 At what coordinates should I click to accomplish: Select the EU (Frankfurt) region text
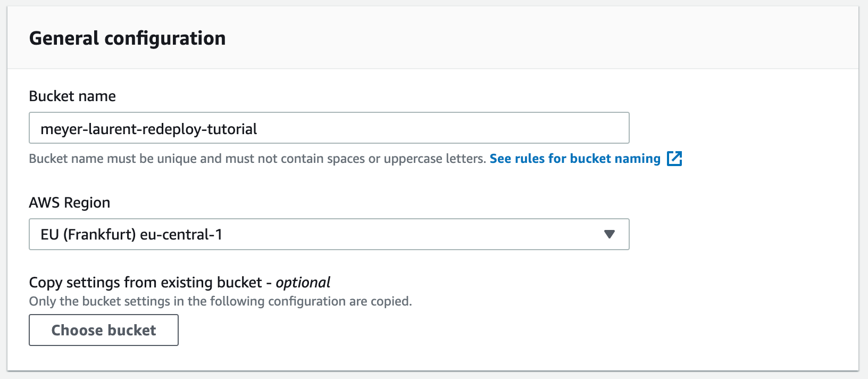tap(88, 235)
